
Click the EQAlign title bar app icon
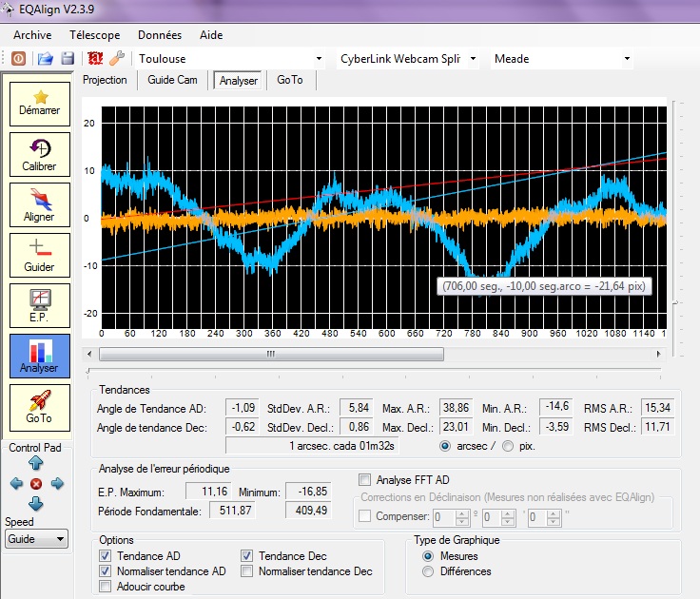coord(8,9)
